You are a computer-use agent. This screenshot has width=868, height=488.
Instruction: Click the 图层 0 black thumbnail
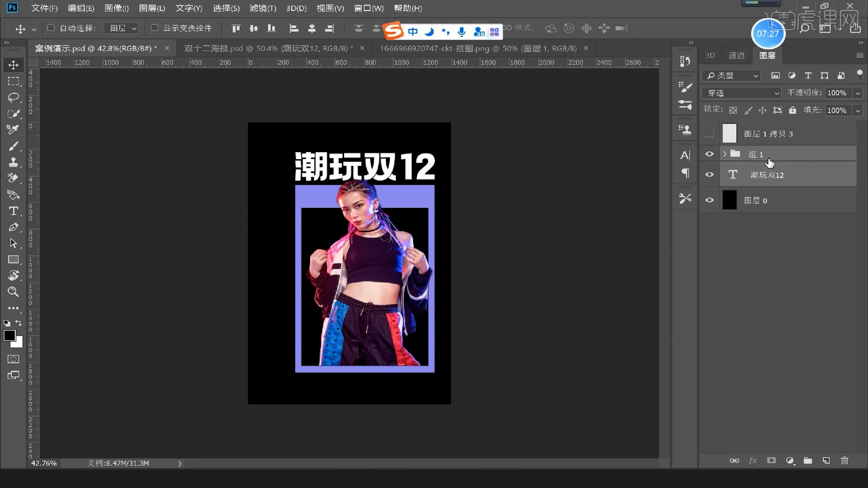(729, 200)
